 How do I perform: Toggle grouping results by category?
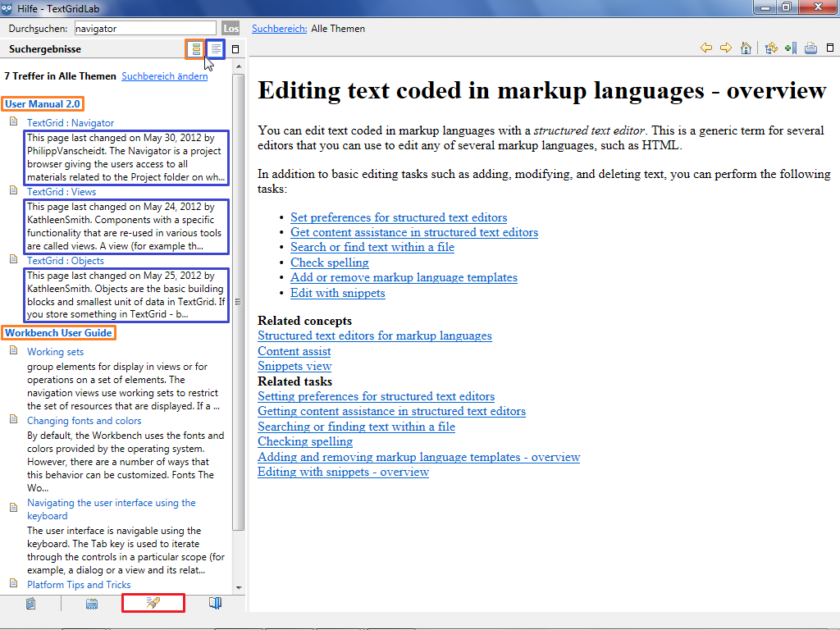coord(195,49)
